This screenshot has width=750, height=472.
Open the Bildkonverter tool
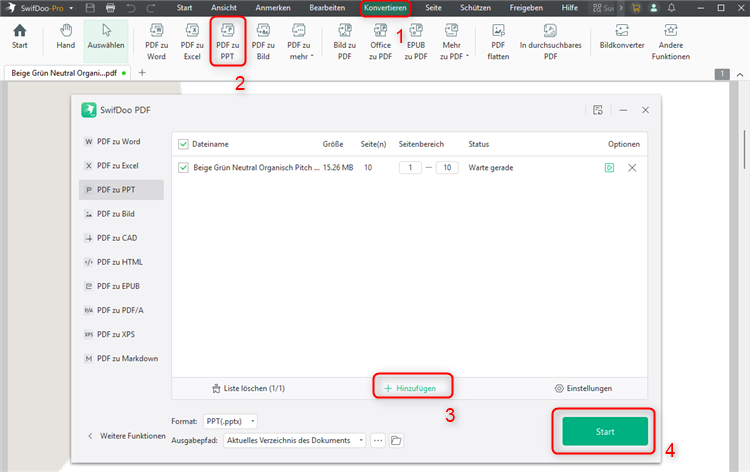point(622,37)
